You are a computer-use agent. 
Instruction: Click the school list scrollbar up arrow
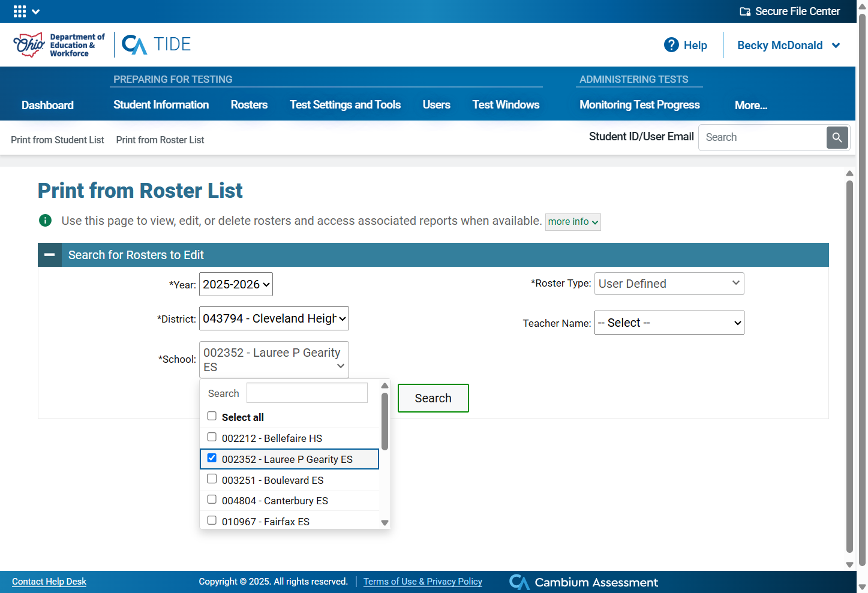click(385, 386)
